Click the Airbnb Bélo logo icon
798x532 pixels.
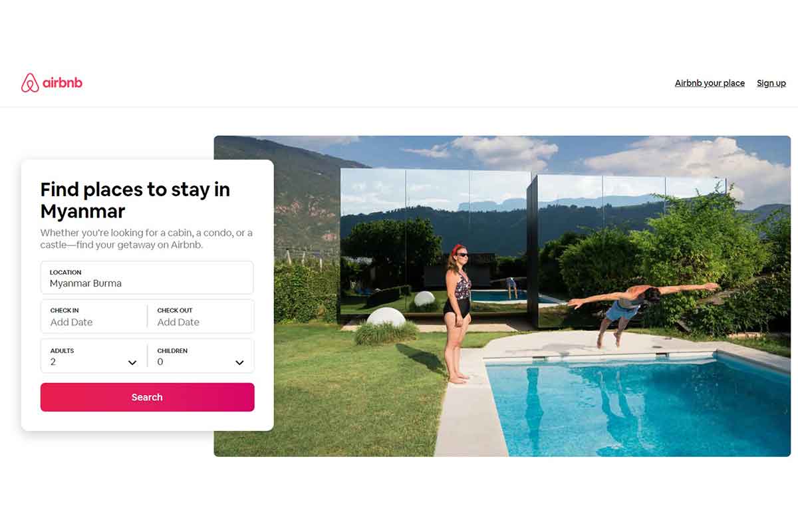(x=30, y=83)
